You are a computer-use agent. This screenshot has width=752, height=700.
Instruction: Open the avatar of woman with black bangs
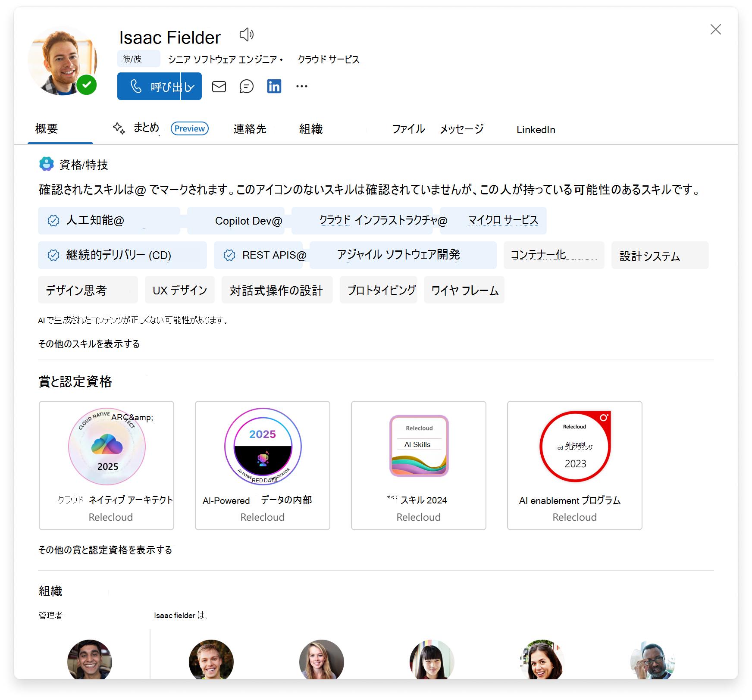click(432, 660)
